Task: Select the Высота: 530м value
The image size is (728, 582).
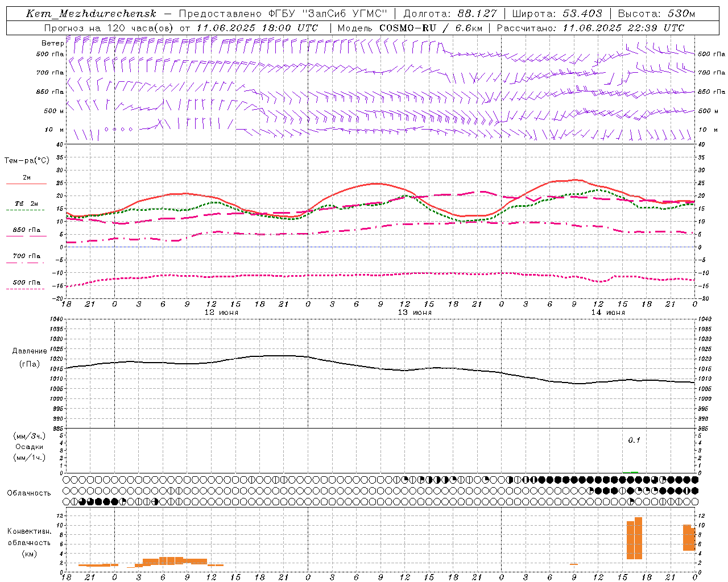Action: (656, 14)
